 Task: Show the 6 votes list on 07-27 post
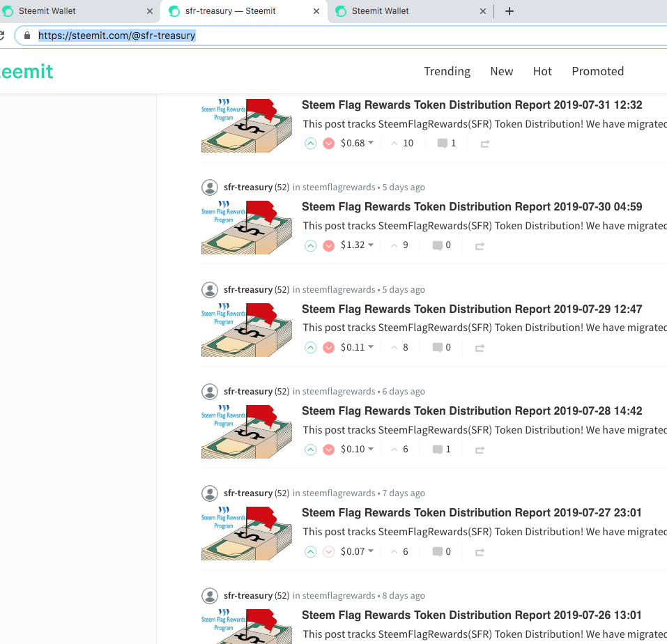[x=399, y=552]
